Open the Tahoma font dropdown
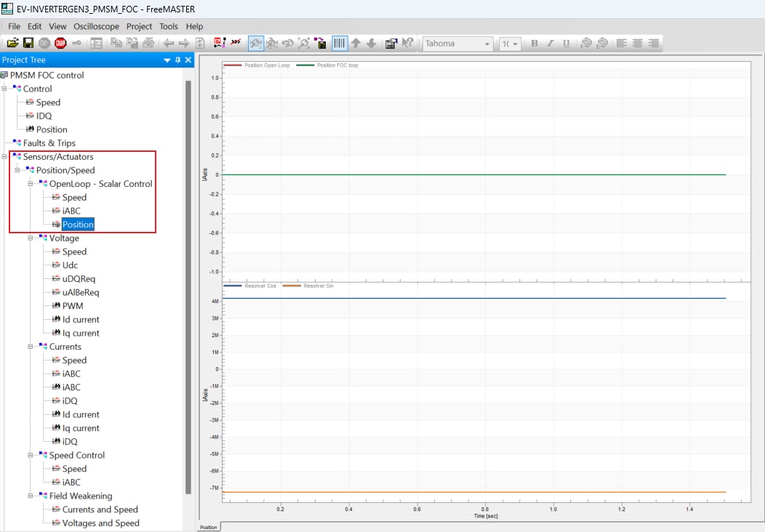 487,44
